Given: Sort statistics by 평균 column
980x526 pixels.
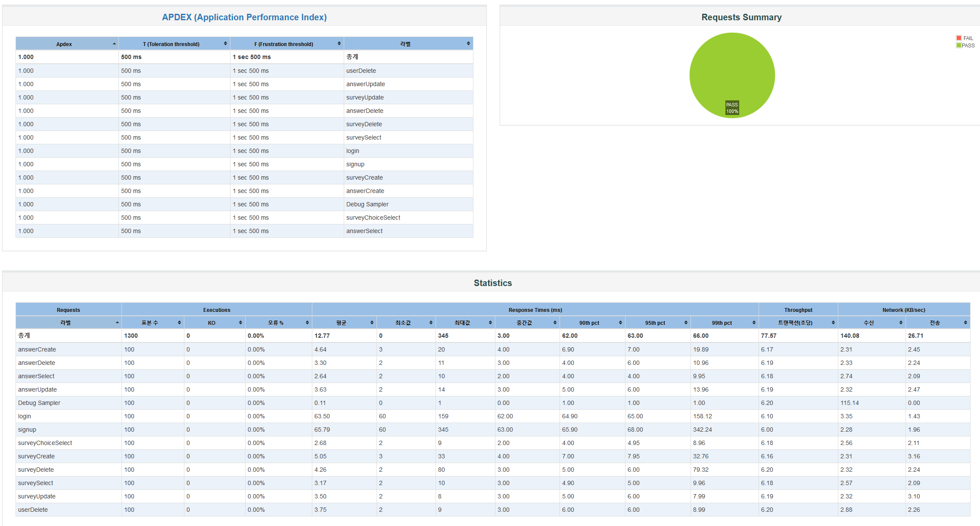Looking at the screenshot, I should click(341, 323).
